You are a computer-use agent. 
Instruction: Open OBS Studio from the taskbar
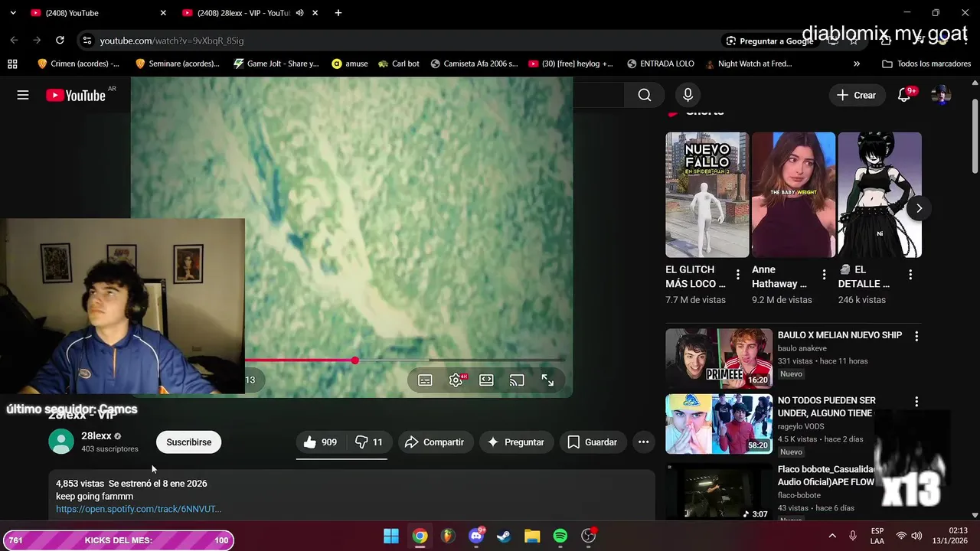589,536
